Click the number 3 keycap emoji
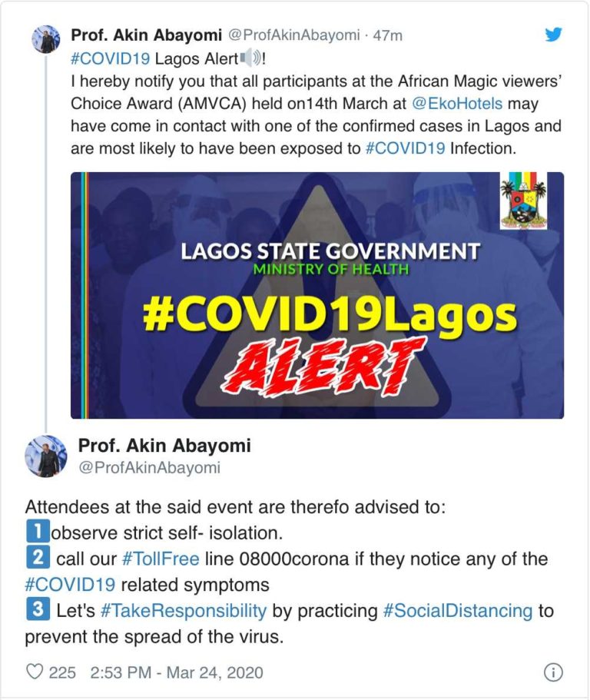 (x=37, y=611)
